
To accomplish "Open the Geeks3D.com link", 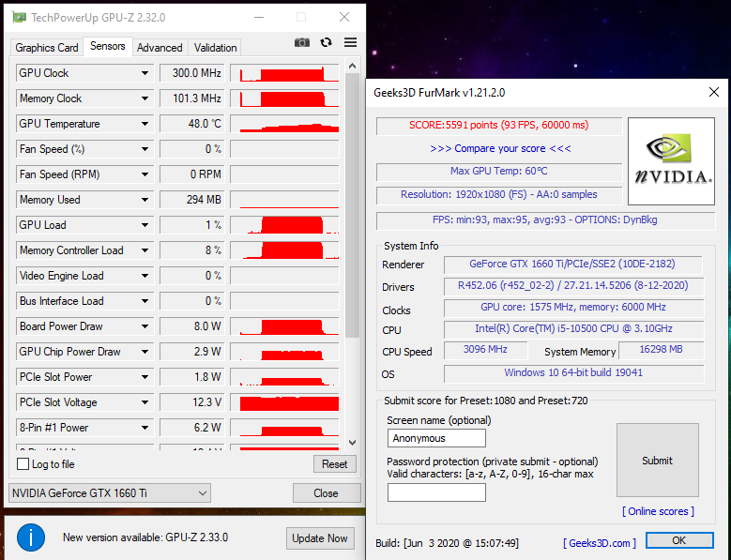I will (599, 543).
